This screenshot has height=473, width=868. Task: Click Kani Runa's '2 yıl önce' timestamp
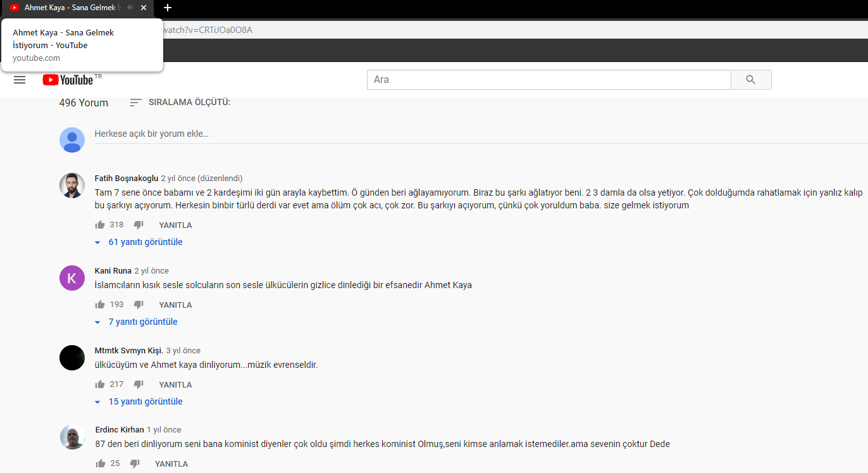[x=152, y=271]
